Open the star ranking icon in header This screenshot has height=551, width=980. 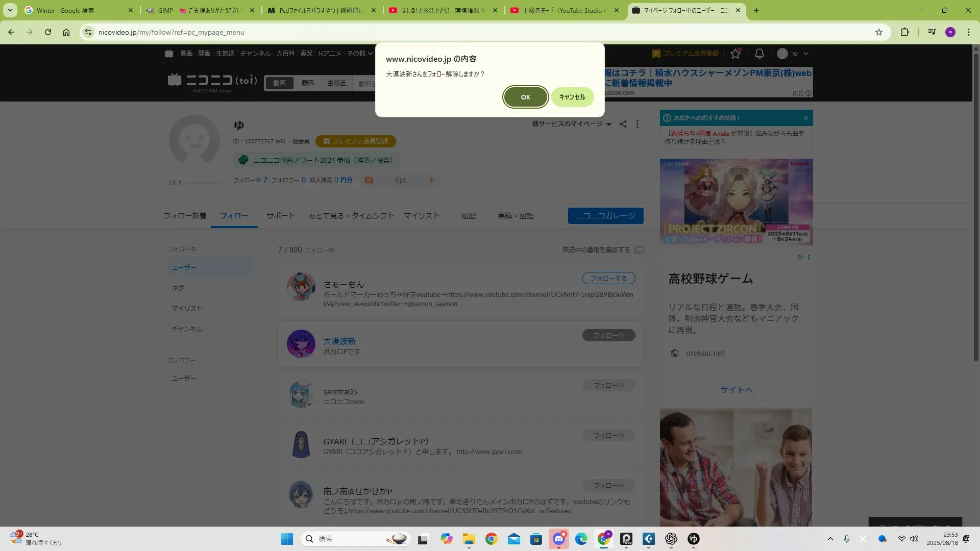click(x=735, y=54)
